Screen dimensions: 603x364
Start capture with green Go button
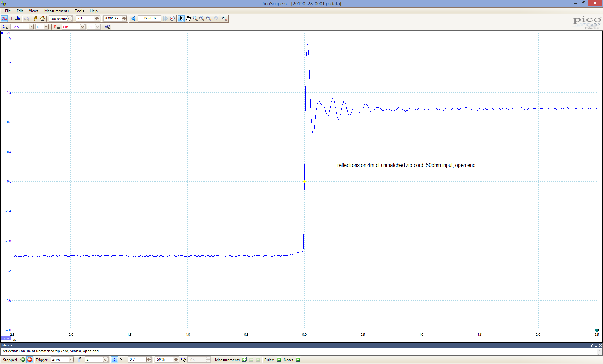23,360
